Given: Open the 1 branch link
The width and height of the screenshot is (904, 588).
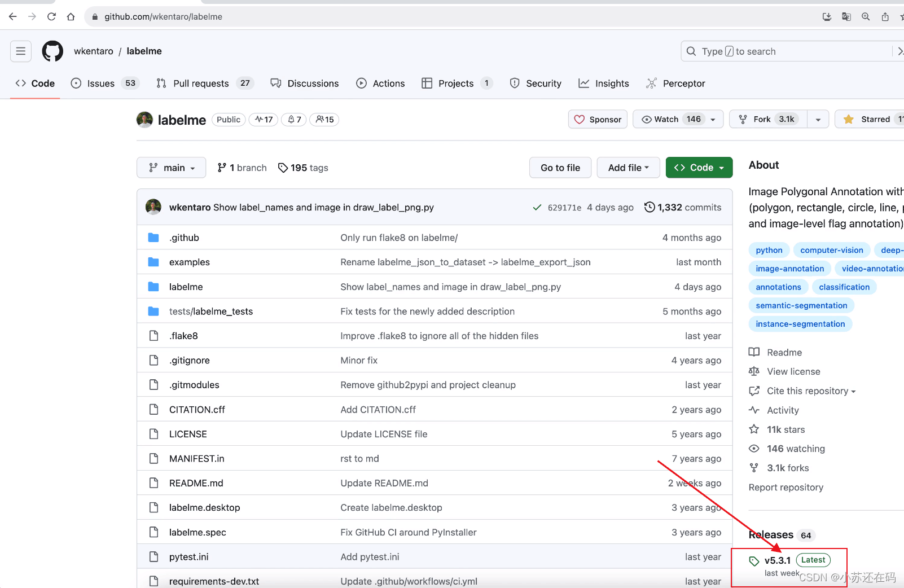Looking at the screenshot, I should (x=242, y=168).
